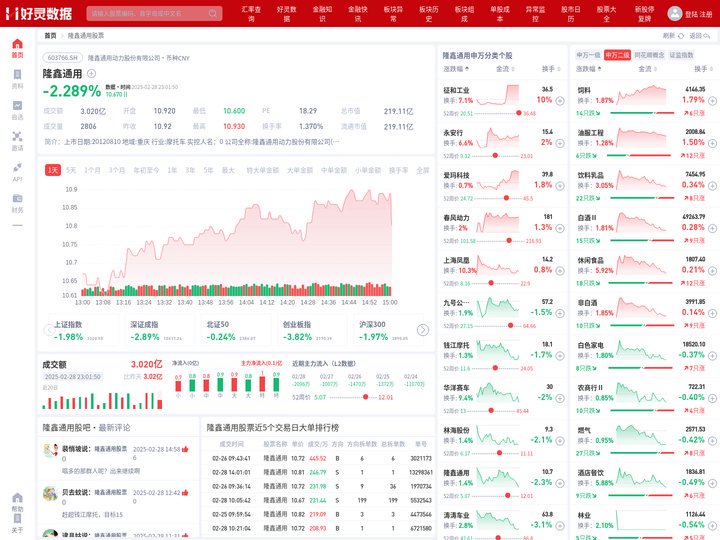The width and height of the screenshot is (720, 540).
Task: Click left arrow of index carousel
Action: (49, 330)
